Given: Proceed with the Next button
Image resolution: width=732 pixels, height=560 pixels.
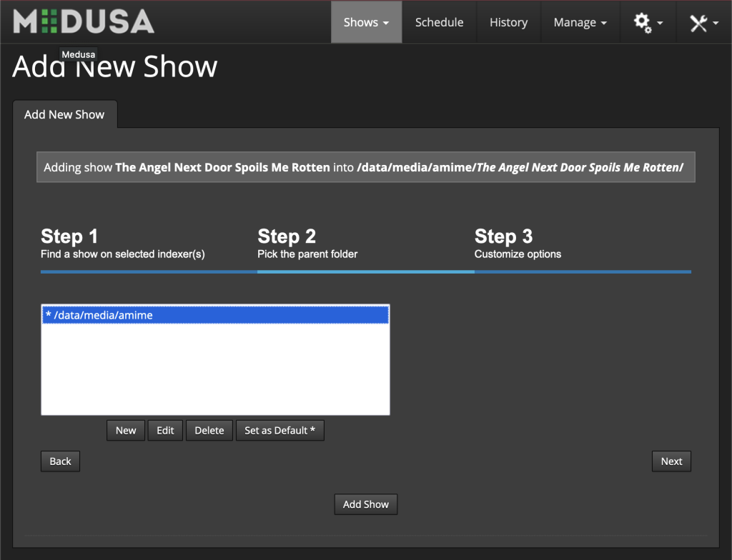Looking at the screenshot, I should click(671, 461).
